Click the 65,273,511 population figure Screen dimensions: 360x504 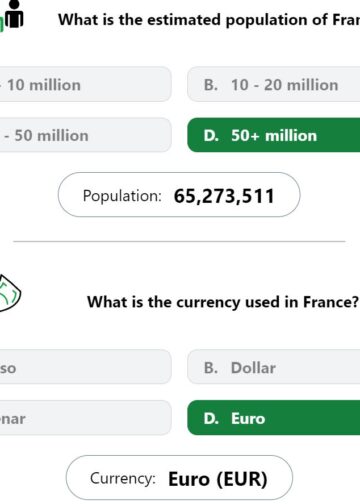coord(224,196)
